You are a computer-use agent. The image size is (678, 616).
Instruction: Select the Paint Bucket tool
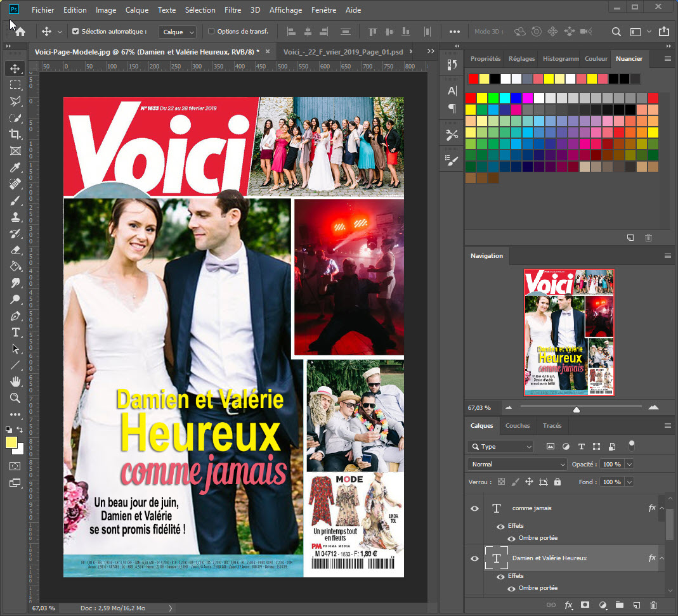click(15, 267)
